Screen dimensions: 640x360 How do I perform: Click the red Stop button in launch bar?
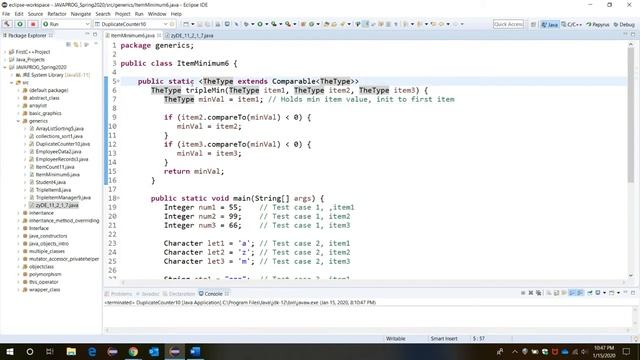point(33,24)
